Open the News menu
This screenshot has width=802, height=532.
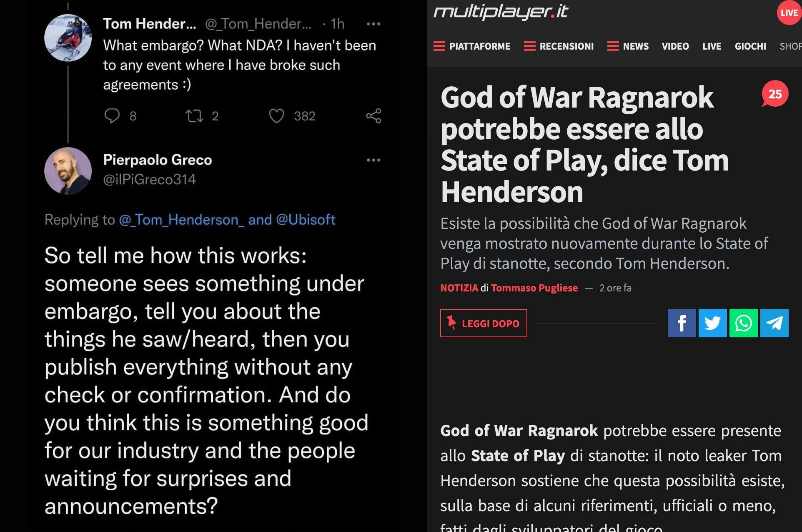628,46
